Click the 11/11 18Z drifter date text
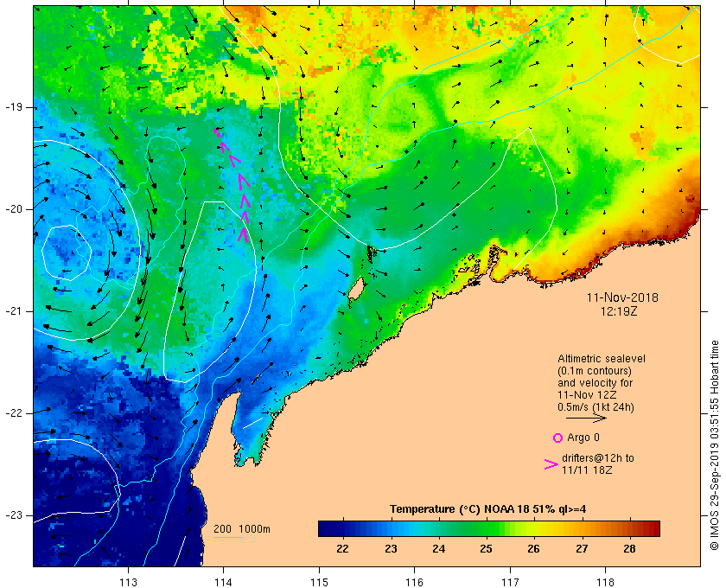Viewport: 726px width, 588px height. 587,470
